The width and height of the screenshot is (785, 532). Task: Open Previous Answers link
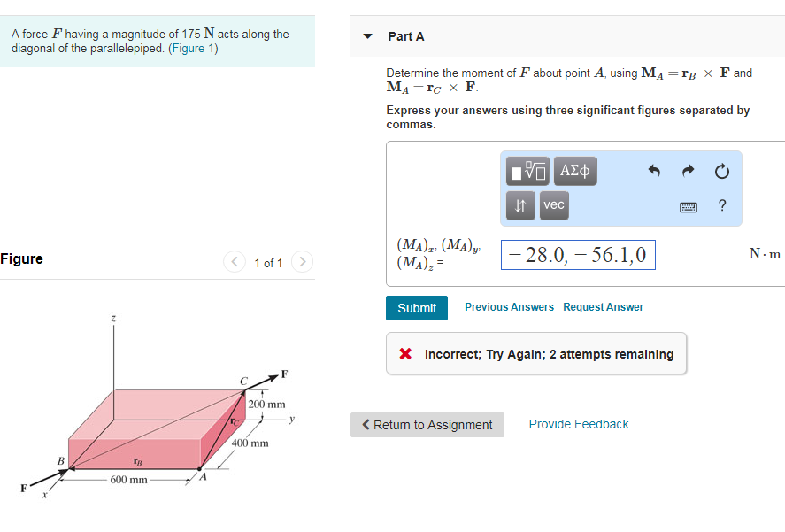click(509, 306)
